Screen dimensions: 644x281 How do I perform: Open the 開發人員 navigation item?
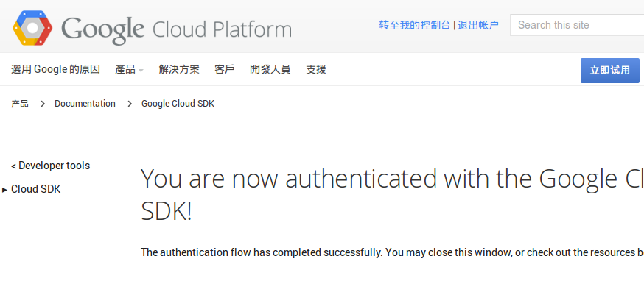pyautogui.click(x=270, y=69)
